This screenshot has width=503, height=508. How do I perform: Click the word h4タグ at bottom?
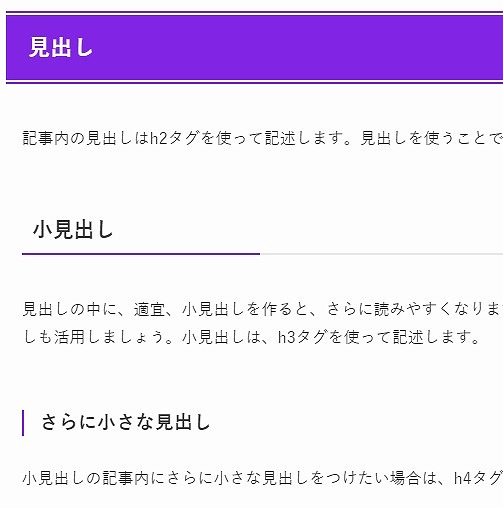[479, 478]
